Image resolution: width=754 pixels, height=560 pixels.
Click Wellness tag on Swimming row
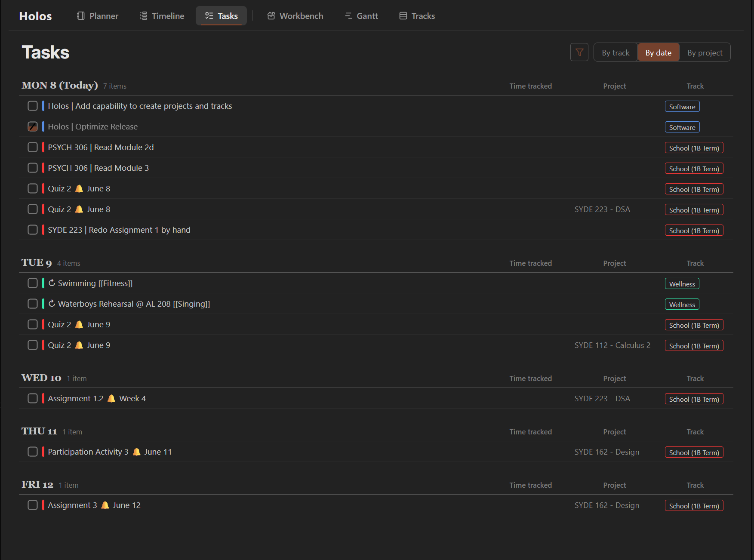[682, 283]
